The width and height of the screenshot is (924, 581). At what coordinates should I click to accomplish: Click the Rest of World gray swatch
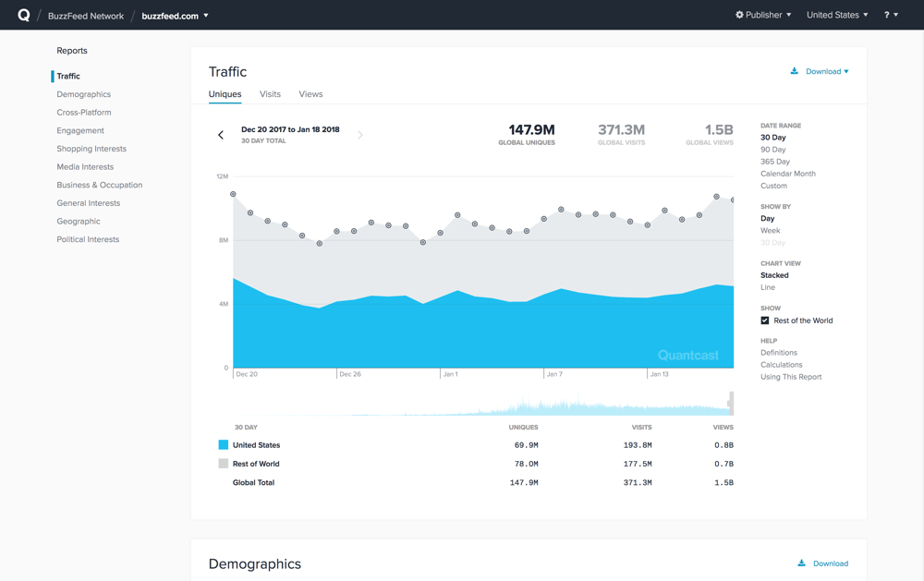pyautogui.click(x=224, y=464)
